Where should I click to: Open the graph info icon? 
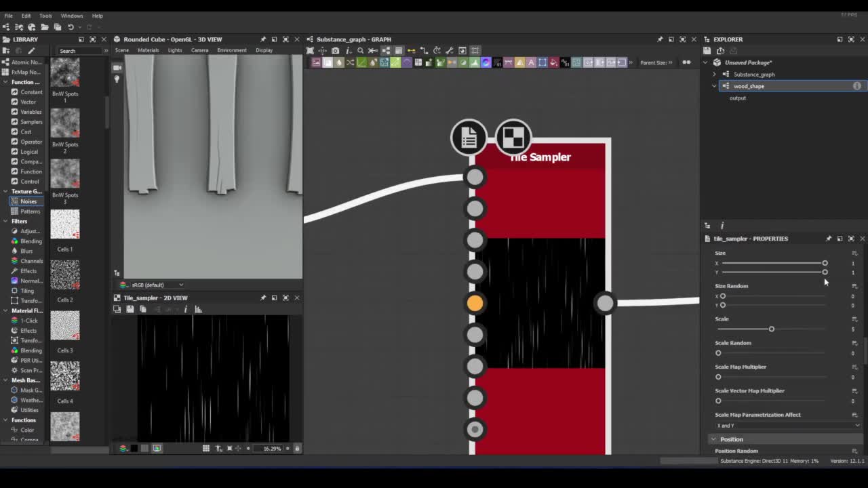click(x=349, y=50)
